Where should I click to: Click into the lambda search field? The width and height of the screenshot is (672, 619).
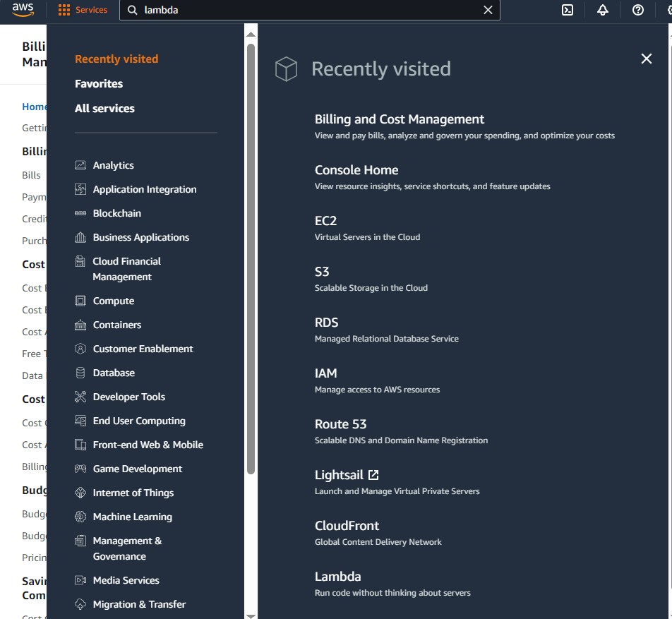(x=308, y=11)
